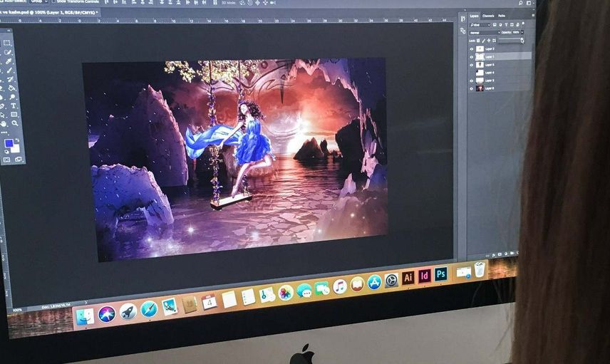Hide Layer 5 with its eye icon
The height and width of the screenshot is (364, 610).
(x=472, y=65)
